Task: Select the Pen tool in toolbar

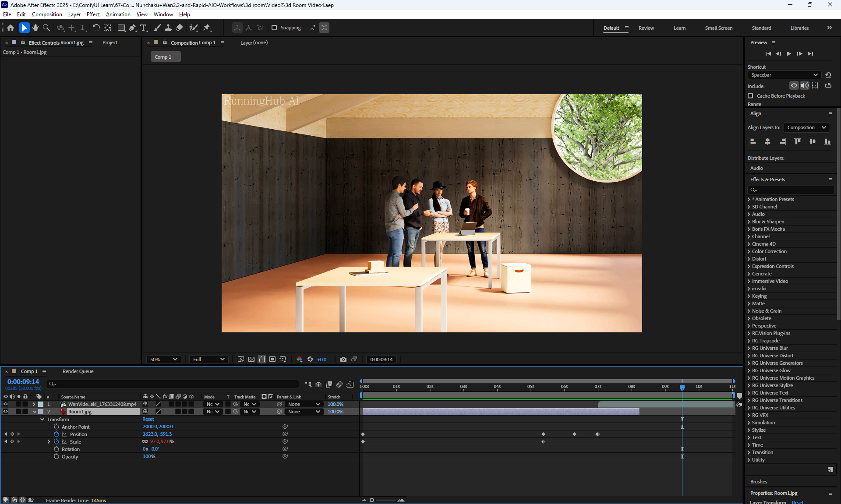Action: [x=132, y=28]
